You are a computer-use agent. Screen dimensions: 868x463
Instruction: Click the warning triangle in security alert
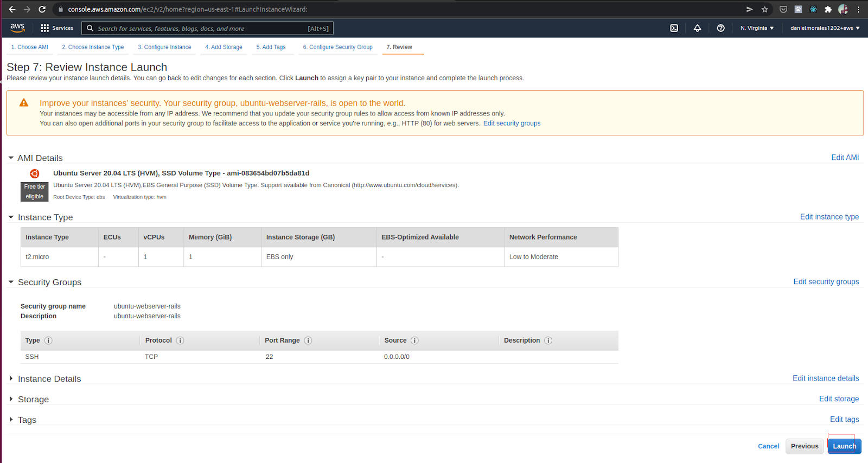[x=24, y=102]
